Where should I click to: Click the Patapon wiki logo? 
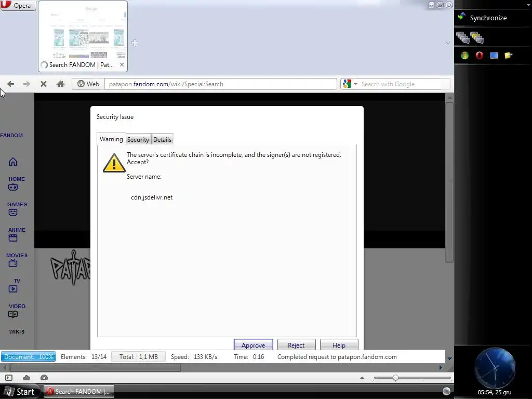tap(70, 268)
